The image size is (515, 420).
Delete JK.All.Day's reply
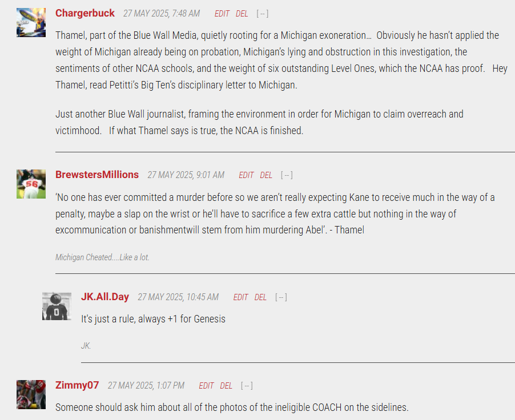[x=260, y=297]
